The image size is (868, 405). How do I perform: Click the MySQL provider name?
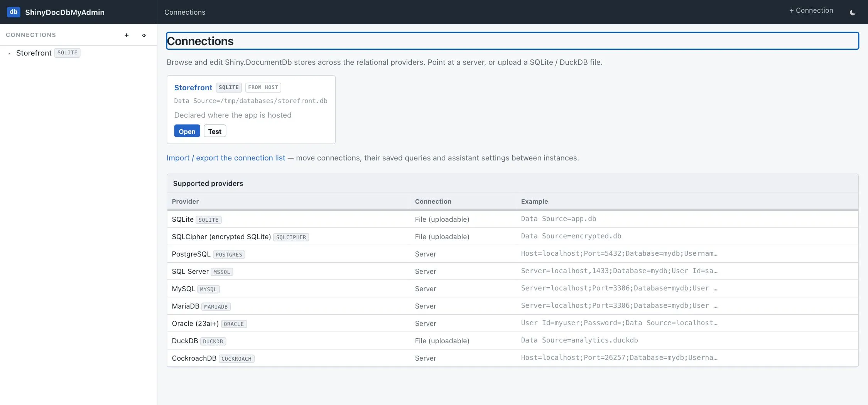click(x=184, y=289)
